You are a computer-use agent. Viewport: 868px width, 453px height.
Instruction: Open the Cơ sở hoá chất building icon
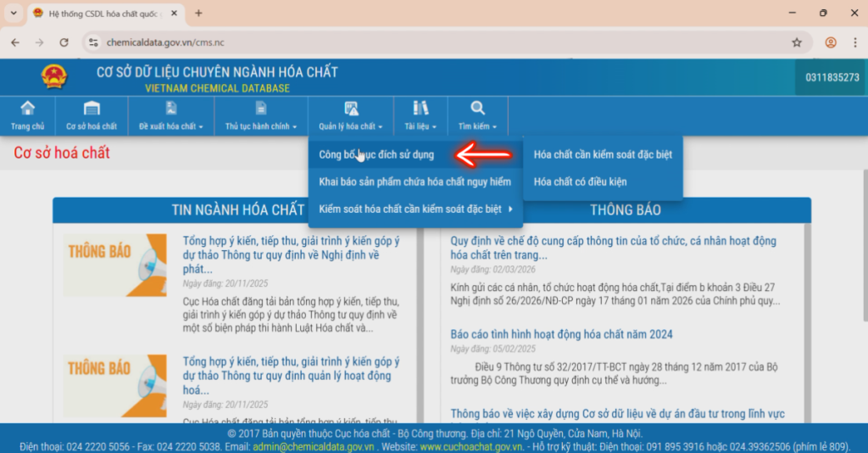coord(92,108)
